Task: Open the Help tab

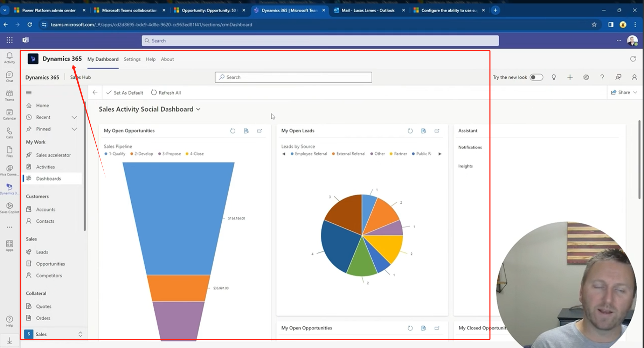Action: pyautogui.click(x=151, y=59)
